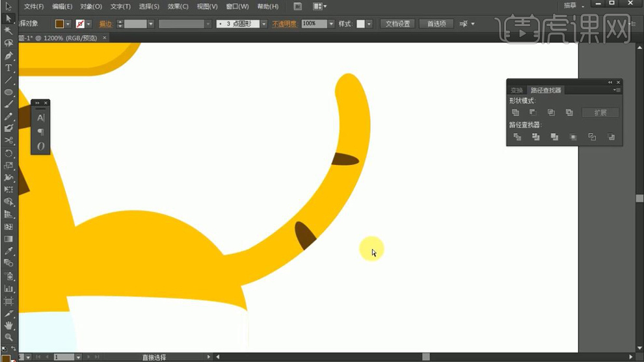The image size is (644, 362).
Task: Open the arrange documents dropdown
Action: tap(320, 6)
